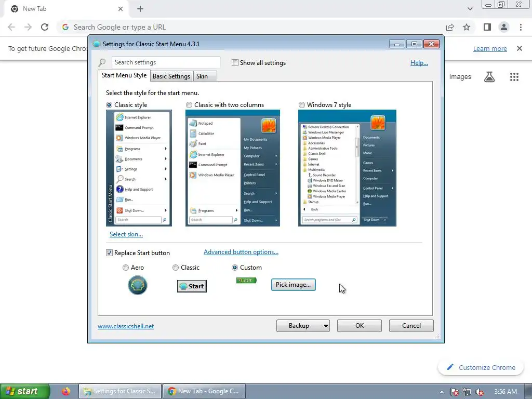Close the New Tab tab
The height and width of the screenshot is (399, 532).
click(x=121, y=9)
